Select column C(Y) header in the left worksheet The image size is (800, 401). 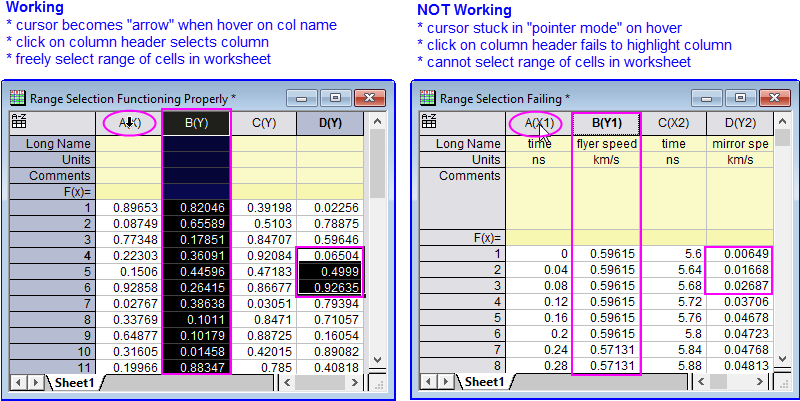264,123
